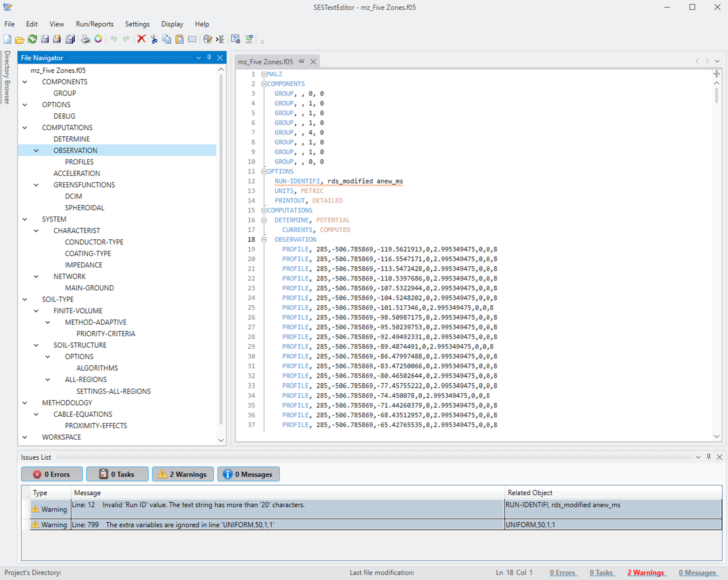728x580 pixels.
Task: Pin the mz_Five Zones.f05 tab
Action: tap(302, 61)
